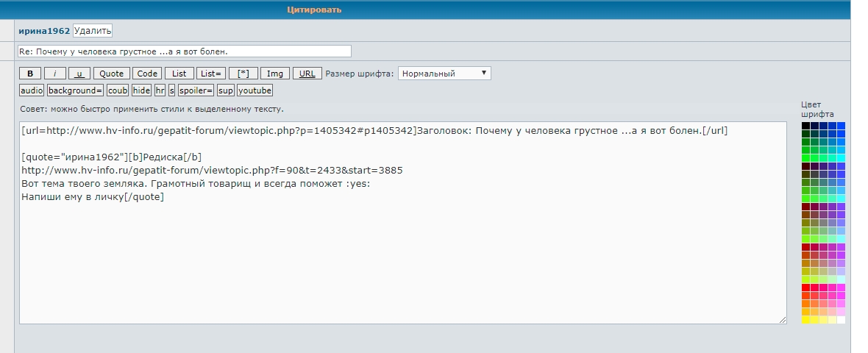
Task: Click the underline u button
Action: click(x=79, y=74)
